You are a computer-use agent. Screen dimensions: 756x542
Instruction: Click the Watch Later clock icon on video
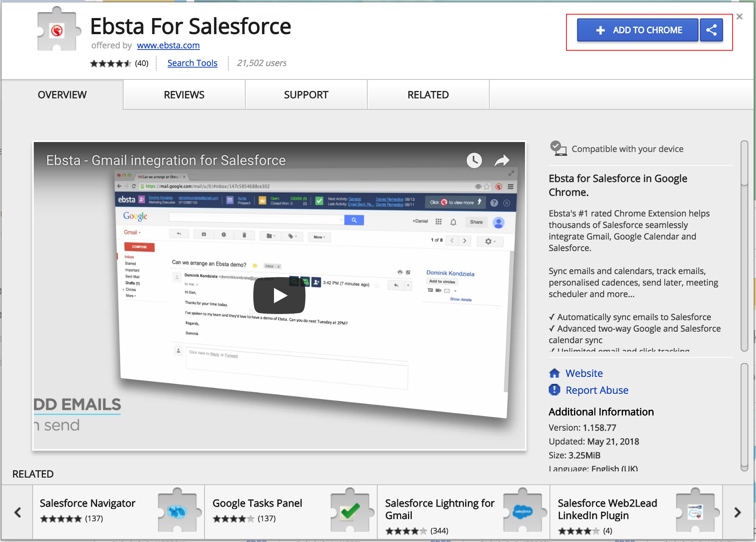coord(474,160)
